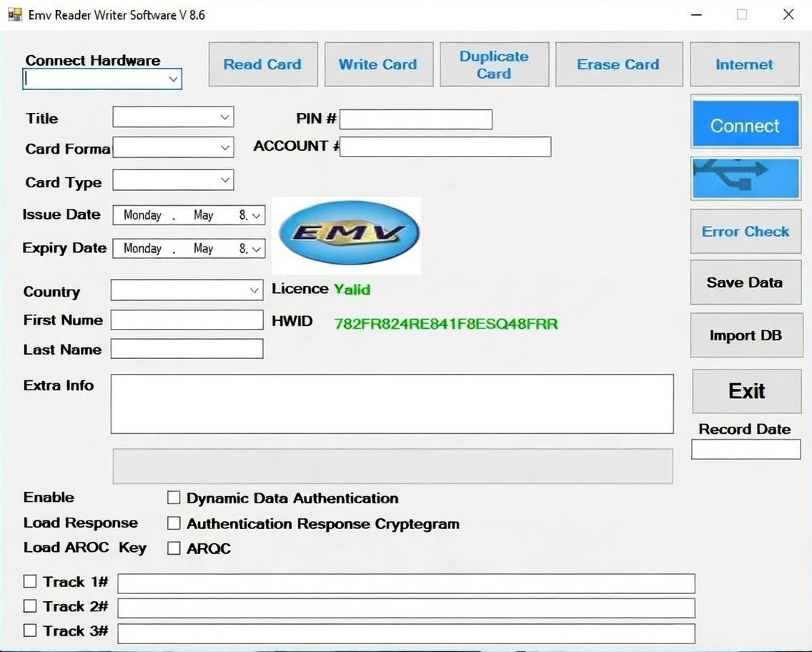Click the Exit button
This screenshot has height=652, width=812.
tap(746, 391)
